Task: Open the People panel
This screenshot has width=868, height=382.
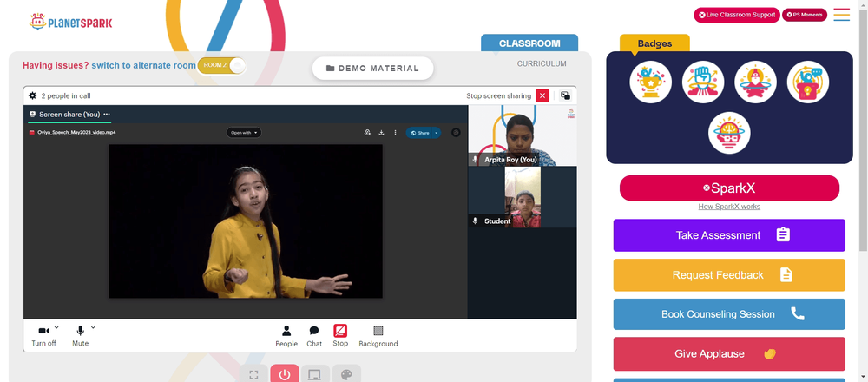Action: (x=286, y=336)
